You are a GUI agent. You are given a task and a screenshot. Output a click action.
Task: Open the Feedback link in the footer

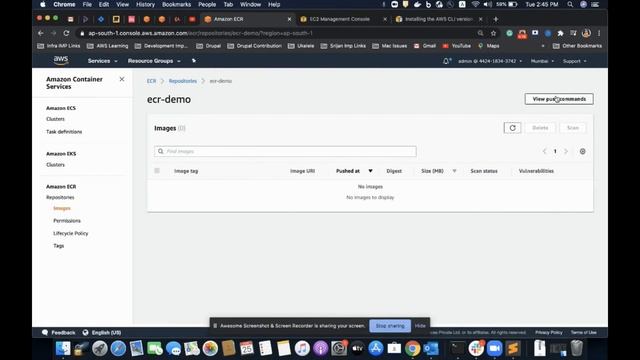[59, 333]
